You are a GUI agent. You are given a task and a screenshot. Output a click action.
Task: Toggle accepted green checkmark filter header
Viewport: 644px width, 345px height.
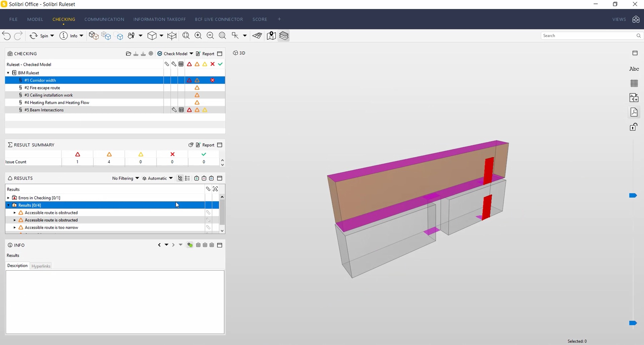point(220,64)
